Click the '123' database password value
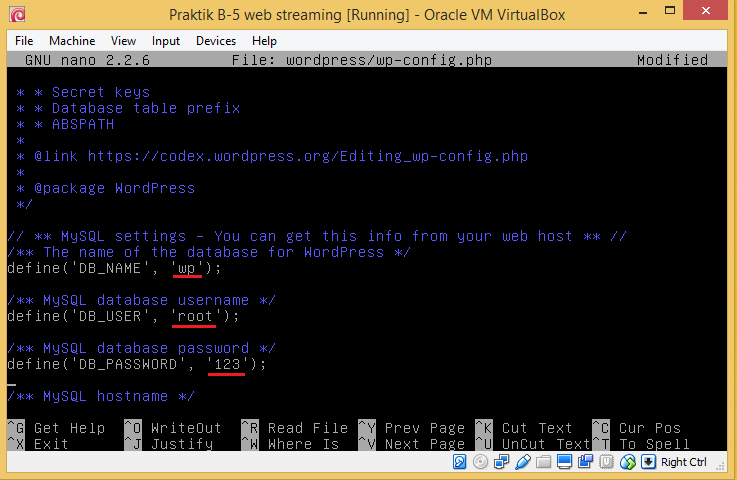737x480 pixels. (x=227, y=364)
